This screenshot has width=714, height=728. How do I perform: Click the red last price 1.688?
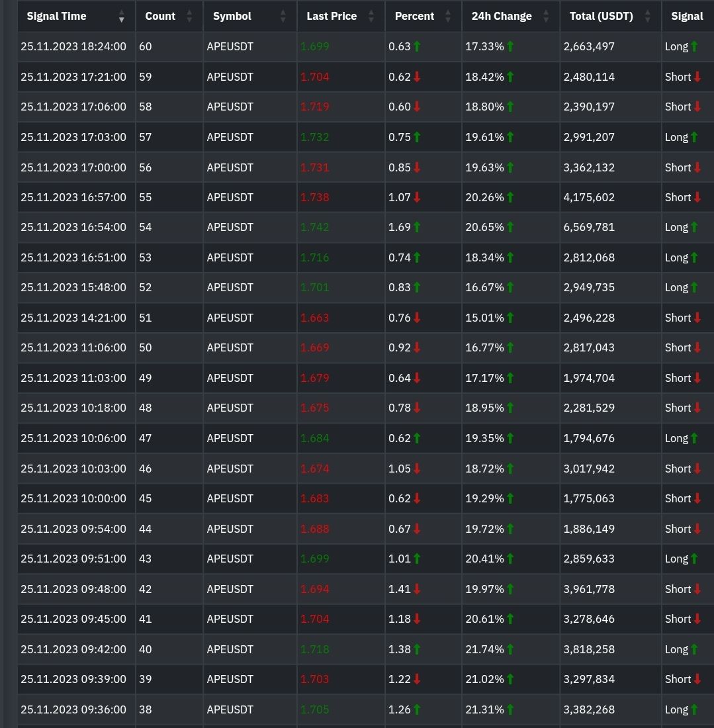(x=315, y=529)
